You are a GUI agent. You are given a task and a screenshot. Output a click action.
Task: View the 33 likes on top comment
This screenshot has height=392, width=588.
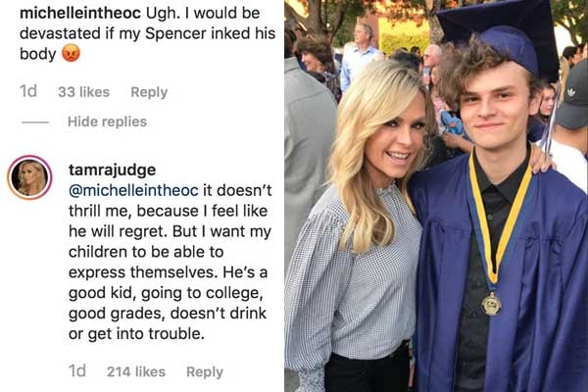pos(83,92)
